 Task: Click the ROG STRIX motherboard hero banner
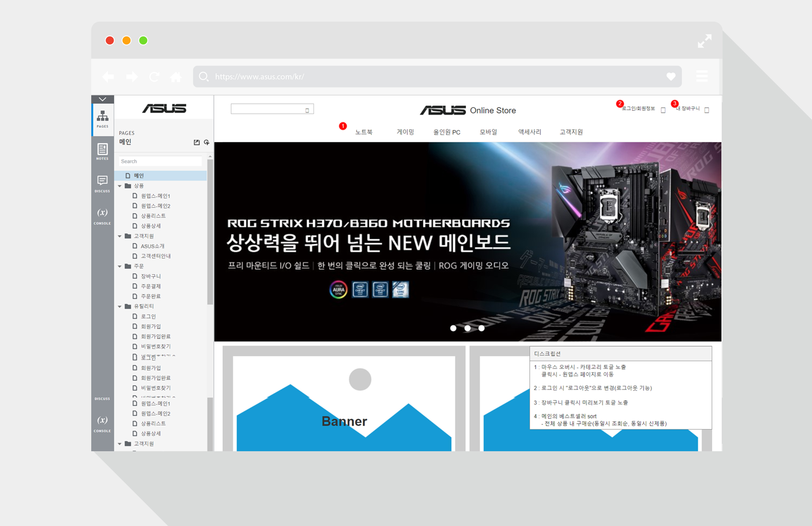tap(468, 242)
